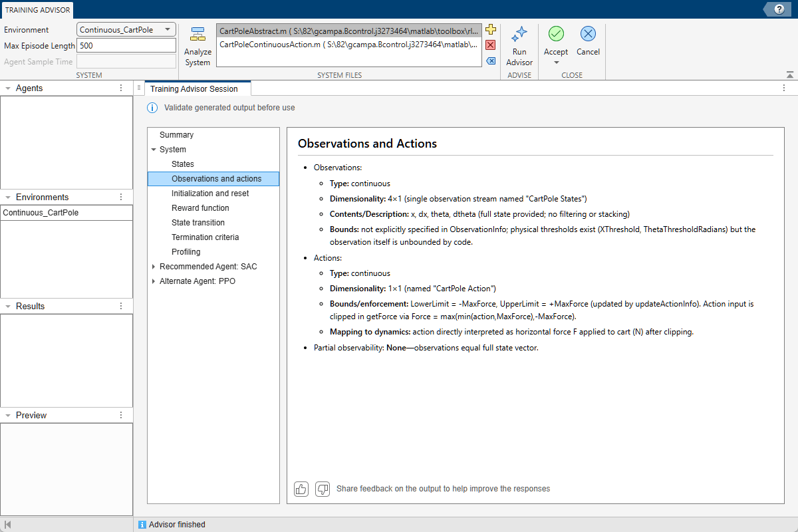798x532 pixels.
Task: Open the document area options menu
Action: coord(785,88)
